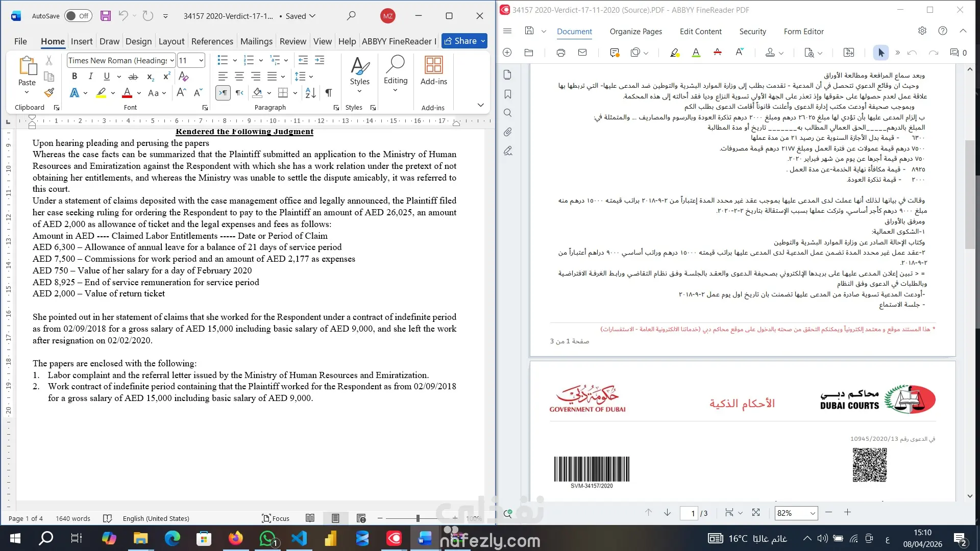
Task: Open WhatsApp from the taskbar
Action: click(267, 538)
